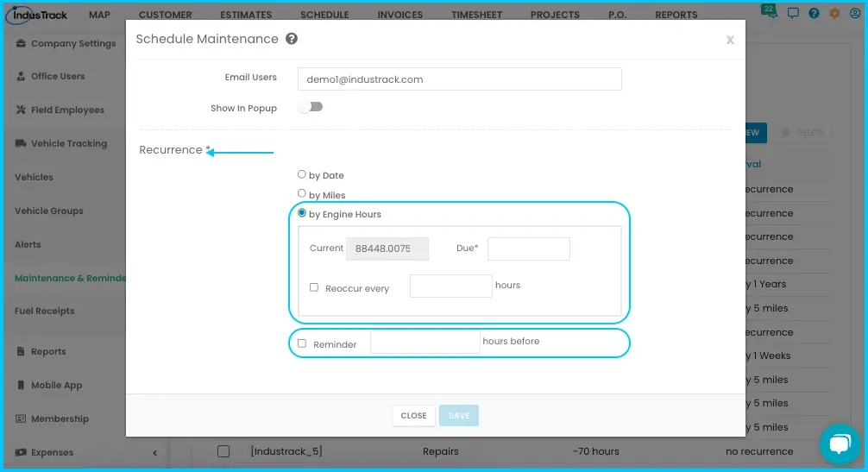Viewport: 868px width, 472px height.
Task: Open Alerts in sidebar
Action: 28,244
